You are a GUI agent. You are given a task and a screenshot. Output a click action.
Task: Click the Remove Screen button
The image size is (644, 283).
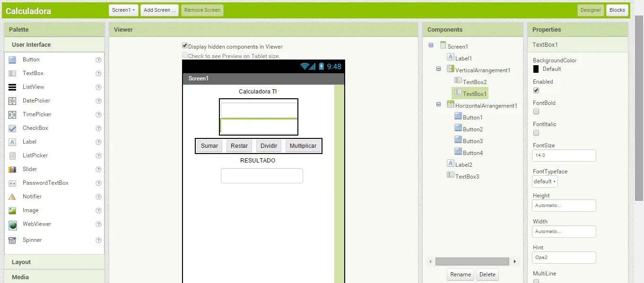coord(202,10)
